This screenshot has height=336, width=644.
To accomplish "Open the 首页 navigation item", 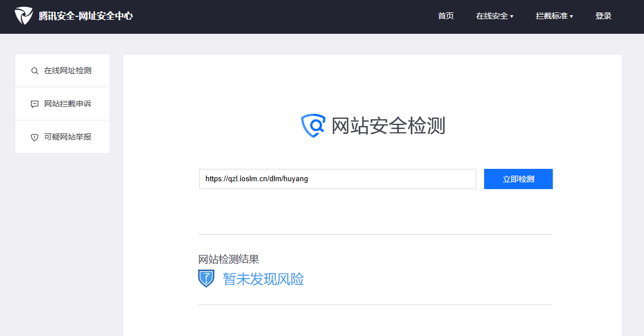I will pyautogui.click(x=446, y=16).
